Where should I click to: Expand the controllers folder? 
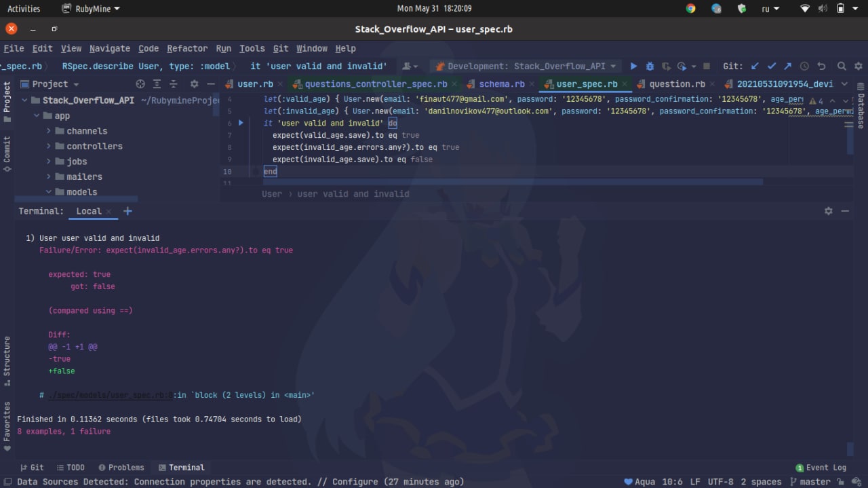(48, 146)
